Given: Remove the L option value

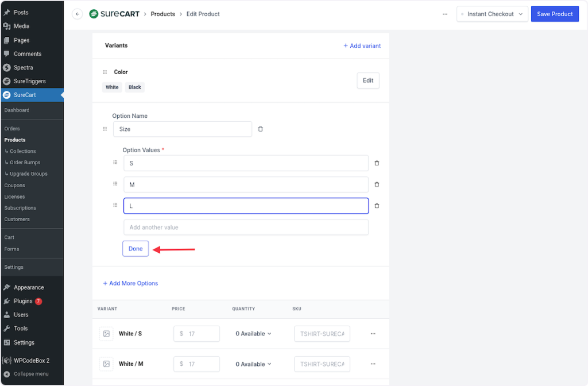Looking at the screenshot, I should click(377, 206).
